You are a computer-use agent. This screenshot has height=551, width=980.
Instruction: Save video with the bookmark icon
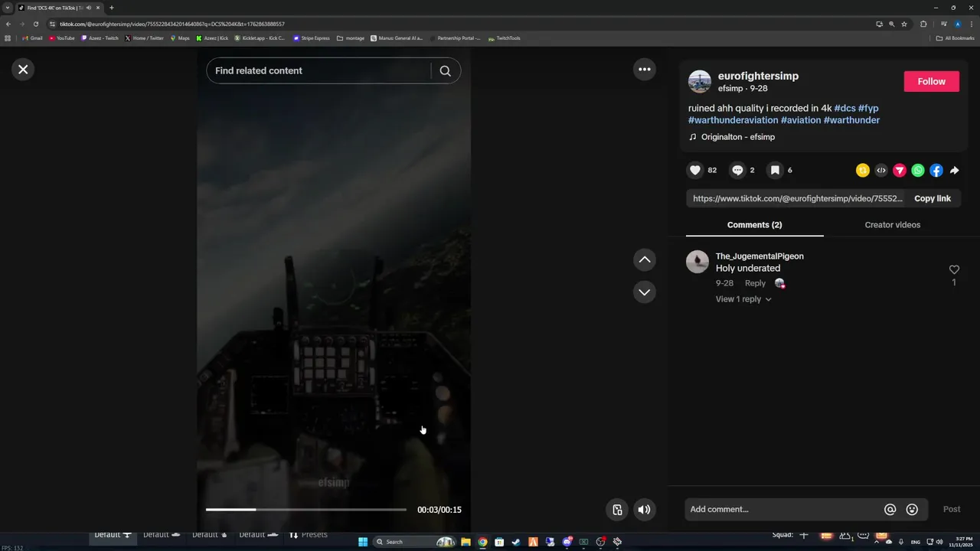(775, 171)
